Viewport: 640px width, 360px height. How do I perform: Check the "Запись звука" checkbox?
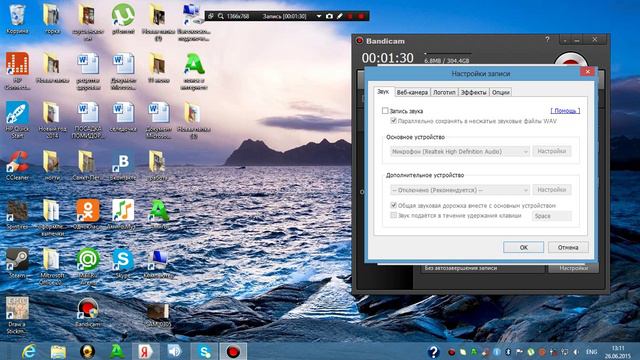pyautogui.click(x=385, y=111)
